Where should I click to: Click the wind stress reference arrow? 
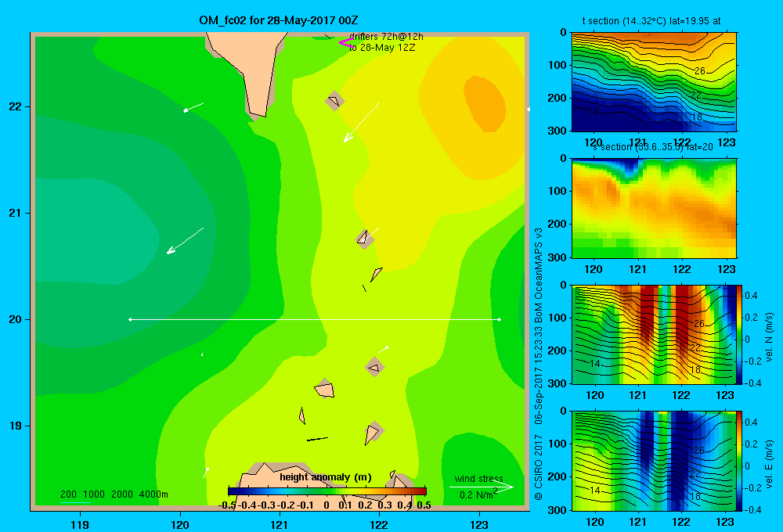(481, 487)
